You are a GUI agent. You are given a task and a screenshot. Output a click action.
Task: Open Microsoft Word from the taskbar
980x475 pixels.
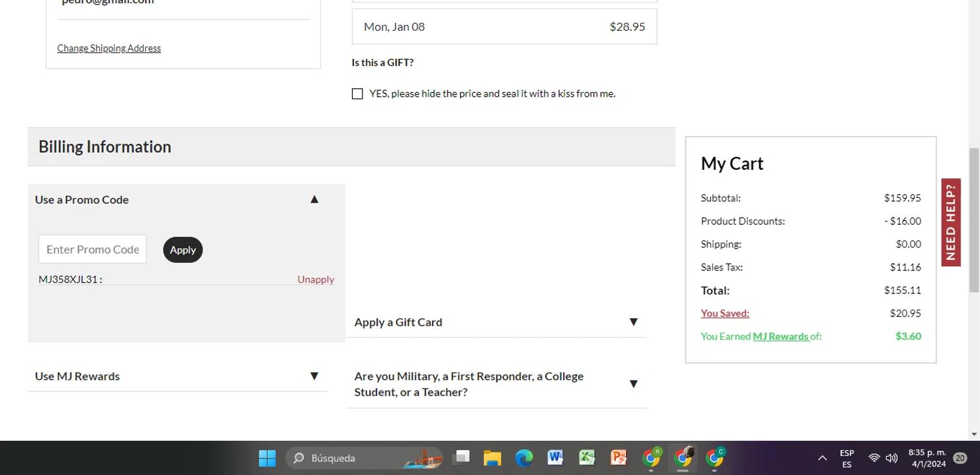coord(555,458)
